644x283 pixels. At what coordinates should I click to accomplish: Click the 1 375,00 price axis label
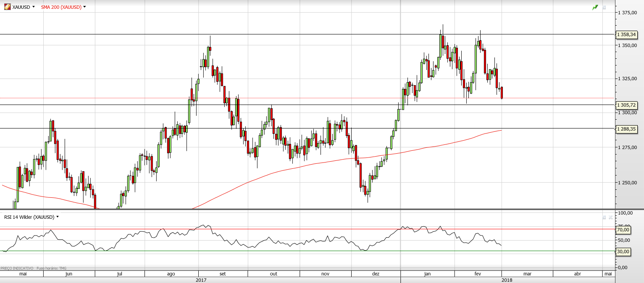pos(628,13)
